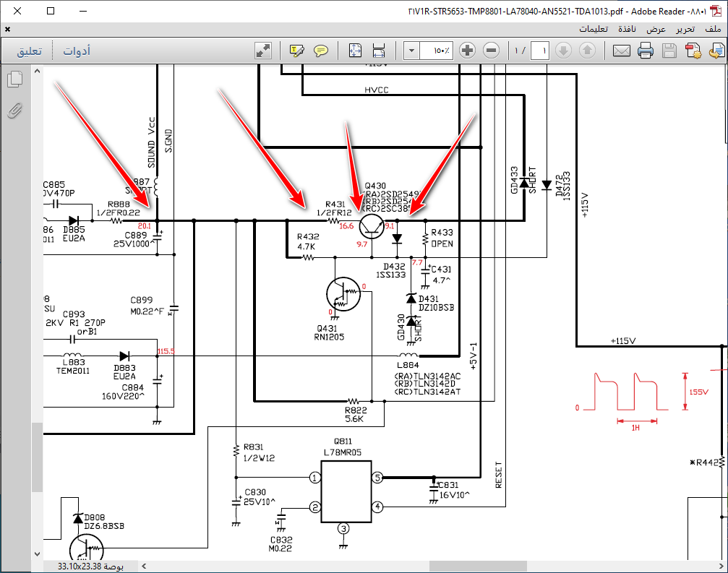Open the تعليق (Comment) pane
Image resolution: width=728 pixels, height=573 pixels.
pos(29,51)
